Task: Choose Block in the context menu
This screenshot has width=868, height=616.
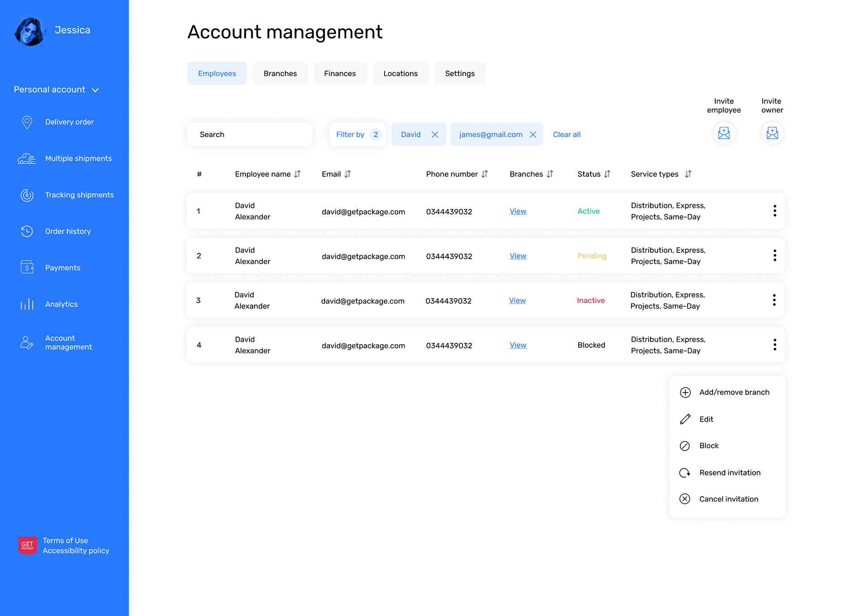Action: click(x=708, y=445)
